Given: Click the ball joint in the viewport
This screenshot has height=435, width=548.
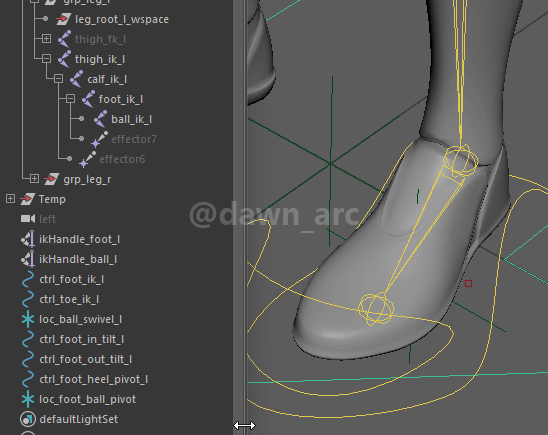Looking at the screenshot, I should point(376,309).
